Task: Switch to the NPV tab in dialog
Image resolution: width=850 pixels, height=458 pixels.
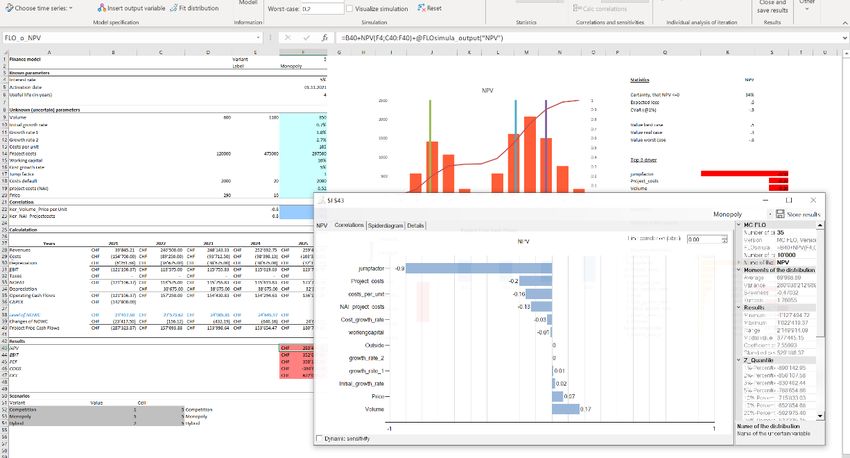Action: (322, 225)
